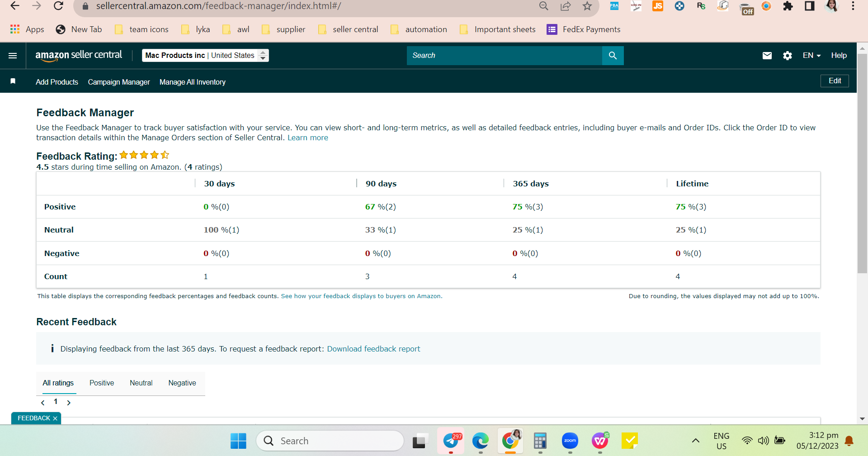The height and width of the screenshot is (456, 868).
Task: Open Campaign Manager in the nav bar
Action: [x=119, y=82]
